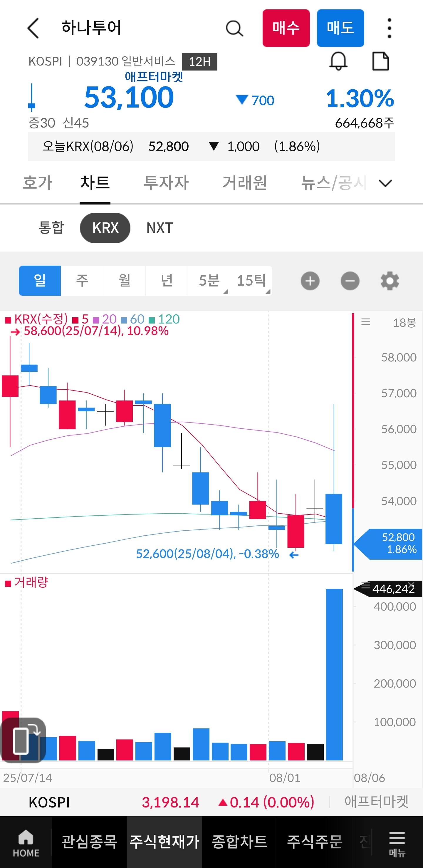Open the three-dot more options menu

coord(389,28)
